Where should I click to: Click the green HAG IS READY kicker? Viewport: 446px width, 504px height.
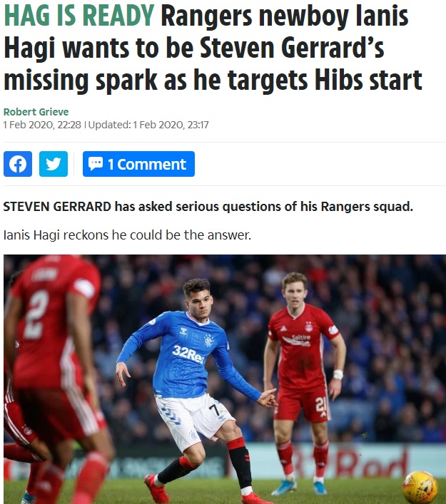pos(79,16)
